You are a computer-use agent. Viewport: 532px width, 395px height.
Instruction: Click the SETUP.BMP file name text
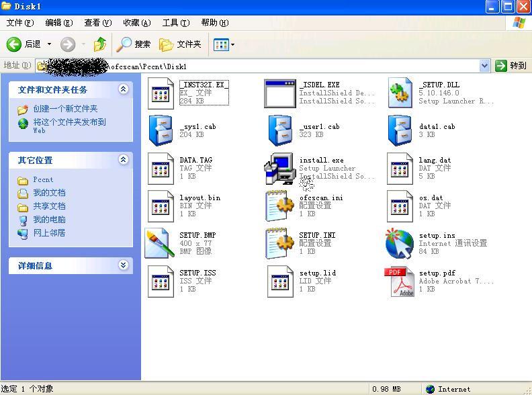tap(197, 235)
